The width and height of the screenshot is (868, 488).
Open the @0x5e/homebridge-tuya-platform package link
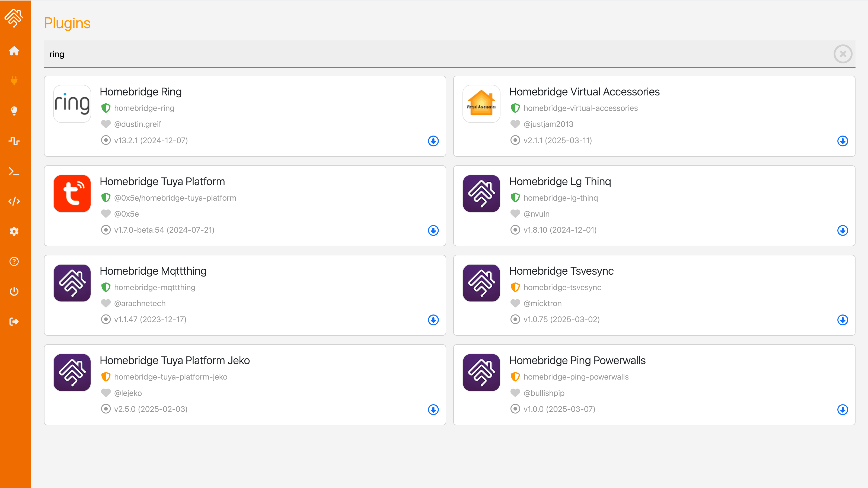(175, 198)
